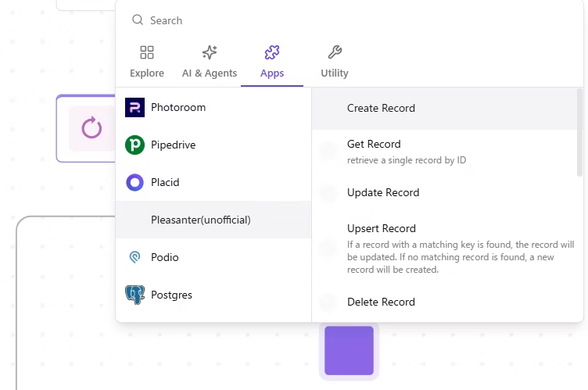Select the Update Record action
Screen dimensions: 588x390
(444, 193)
